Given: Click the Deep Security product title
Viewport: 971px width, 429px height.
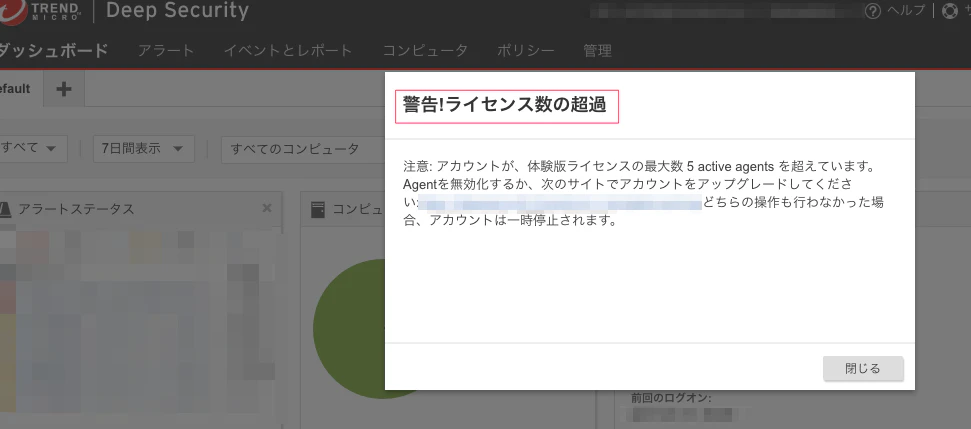Looking at the screenshot, I should click(178, 11).
